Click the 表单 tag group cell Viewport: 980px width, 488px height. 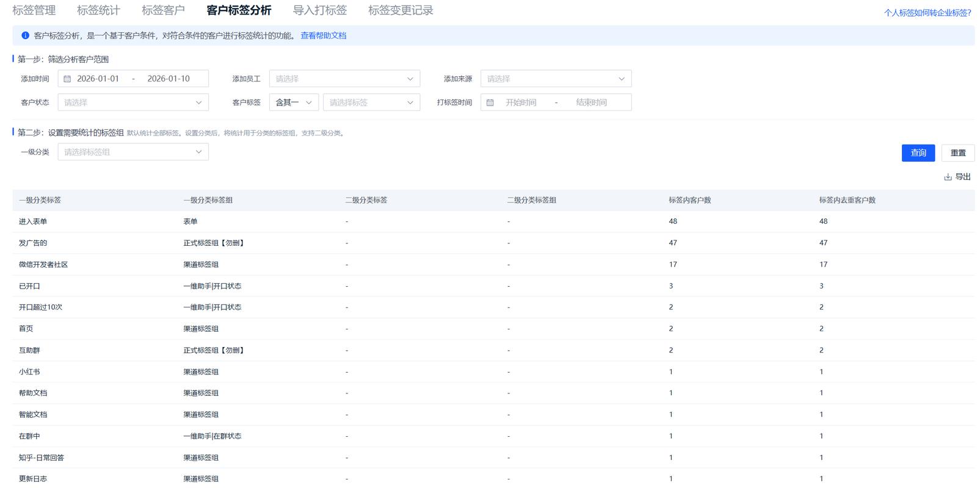coord(191,221)
